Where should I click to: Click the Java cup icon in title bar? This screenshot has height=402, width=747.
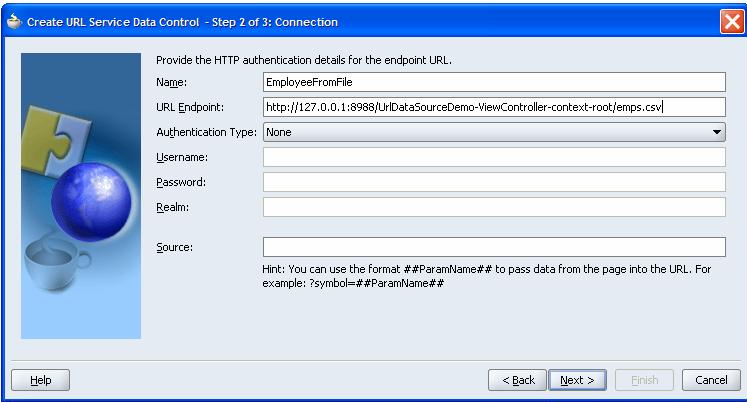pyautogui.click(x=12, y=22)
